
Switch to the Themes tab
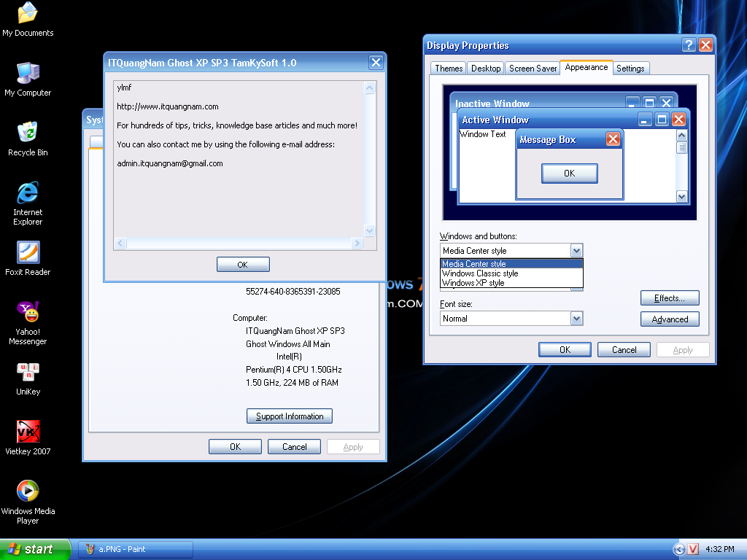point(449,69)
